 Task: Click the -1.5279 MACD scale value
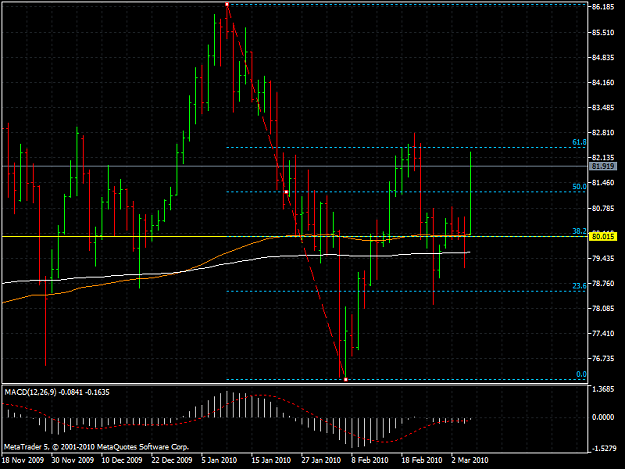(x=603, y=449)
